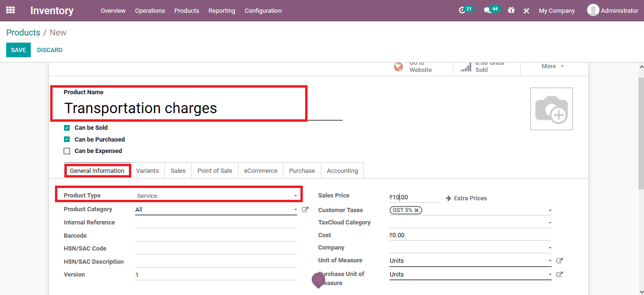The height and width of the screenshot is (295, 644).
Task: Open external link beside Product Category
Action: click(305, 209)
